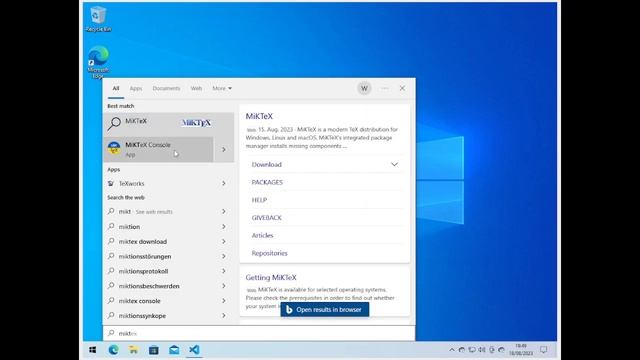The width and height of the screenshot is (640, 360).
Task: Click the TeXworks app icon
Action: click(x=111, y=184)
